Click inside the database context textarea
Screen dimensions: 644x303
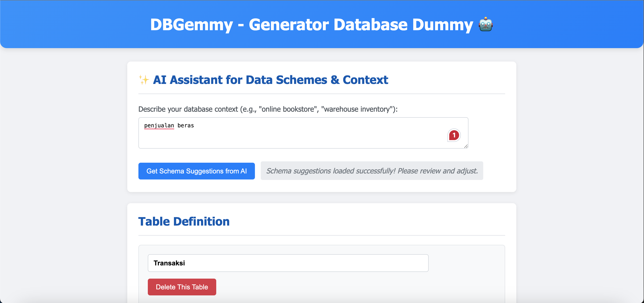pos(303,133)
